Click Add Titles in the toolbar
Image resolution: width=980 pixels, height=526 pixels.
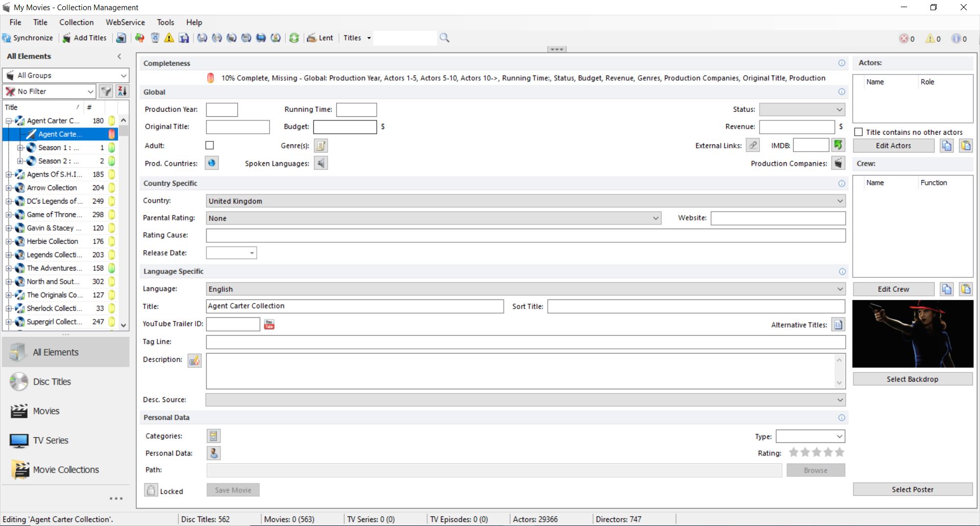tap(84, 38)
